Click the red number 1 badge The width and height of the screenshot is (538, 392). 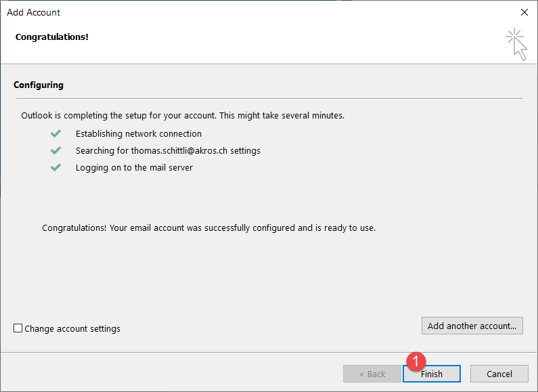pyautogui.click(x=417, y=360)
